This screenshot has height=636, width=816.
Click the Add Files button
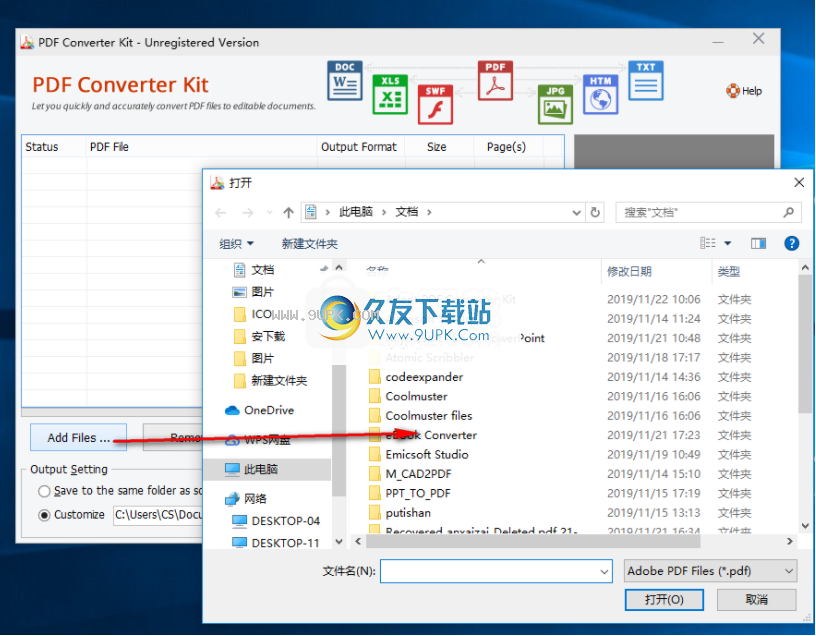(x=79, y=437)
